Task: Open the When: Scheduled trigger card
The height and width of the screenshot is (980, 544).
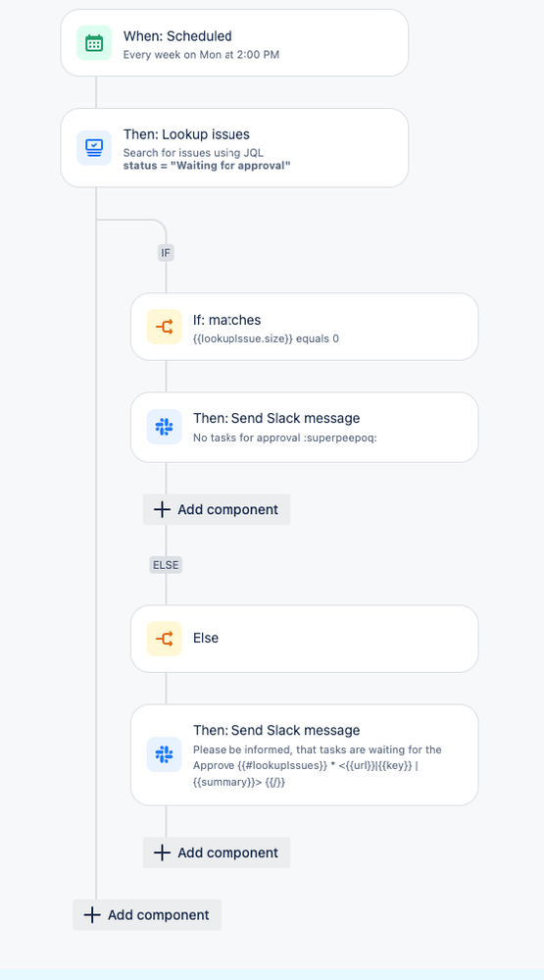Action: point(234,43)
